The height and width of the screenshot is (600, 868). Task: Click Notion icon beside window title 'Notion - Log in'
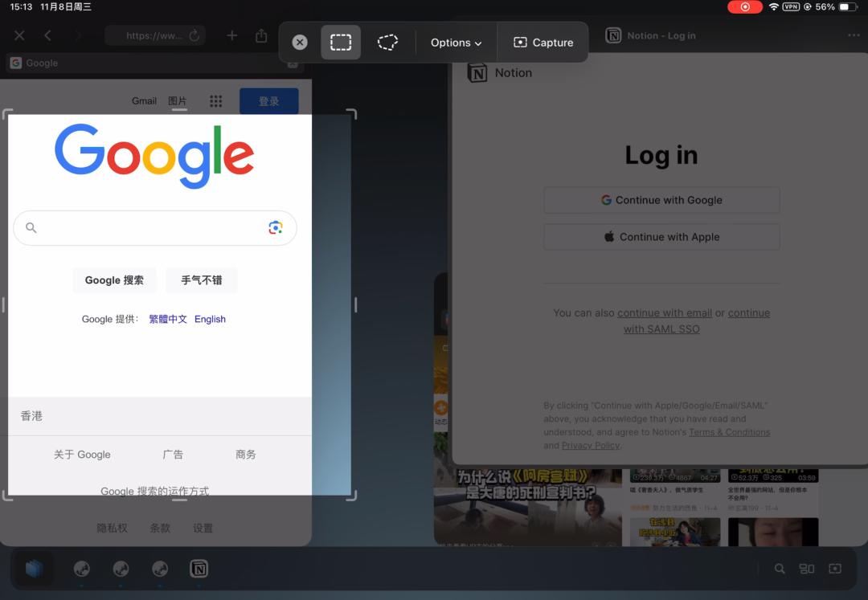612,36
